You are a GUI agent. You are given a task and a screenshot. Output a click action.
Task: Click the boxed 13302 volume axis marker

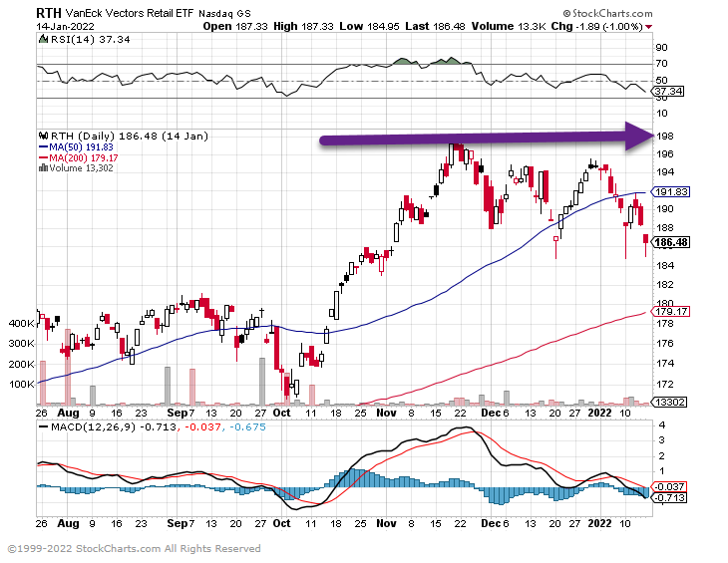pyautogui.click(x=670, y=403)
